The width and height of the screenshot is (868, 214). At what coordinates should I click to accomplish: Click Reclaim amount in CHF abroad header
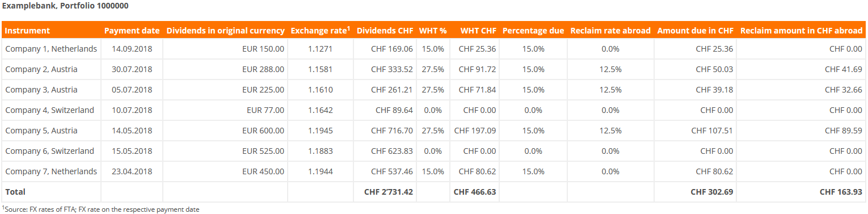point(801,31)
